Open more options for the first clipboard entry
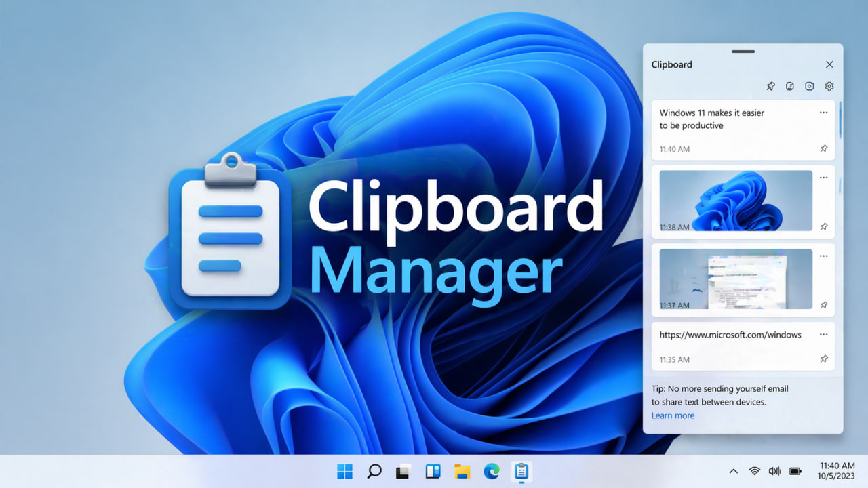This screenshot has width=868, height=488. pyautogui.click(x=823, y=113)
